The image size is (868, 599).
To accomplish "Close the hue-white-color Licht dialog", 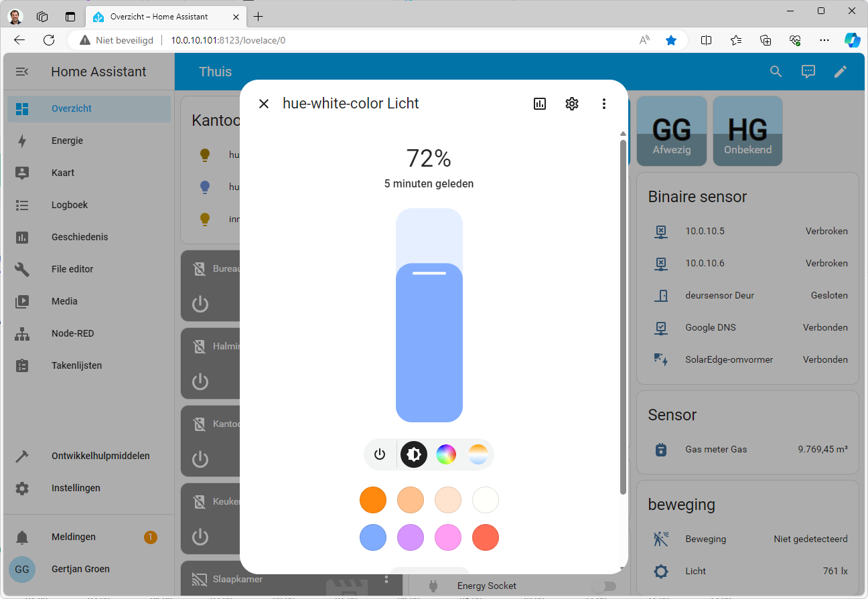I will click(264, 104).
